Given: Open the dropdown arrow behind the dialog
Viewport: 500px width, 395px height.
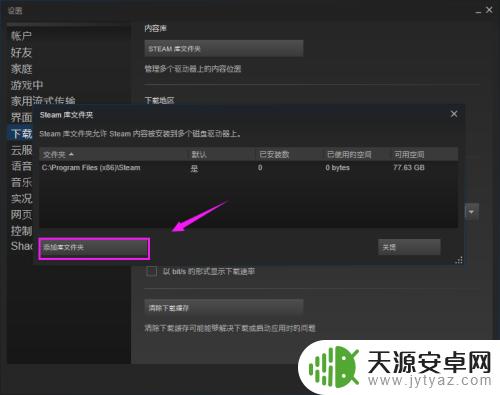Looking at the screenshot, I should coord(471,212).
